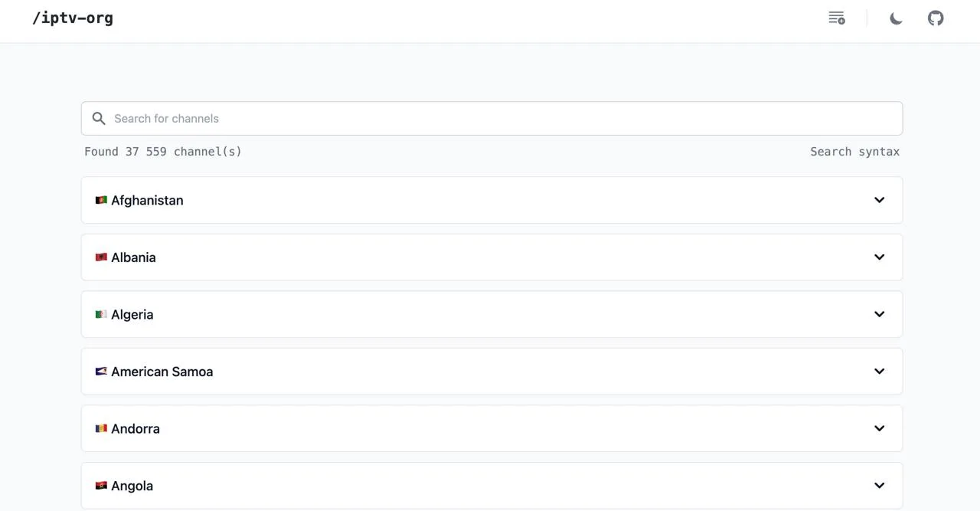
Task: Click the magnifying glass search icon
Action: [x=99, y=118]
